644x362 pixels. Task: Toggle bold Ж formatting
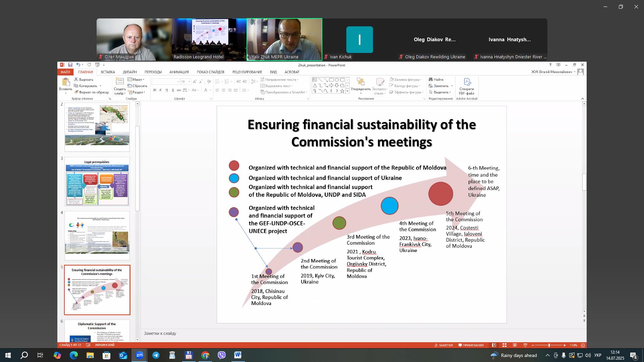[x=155, y=90]
